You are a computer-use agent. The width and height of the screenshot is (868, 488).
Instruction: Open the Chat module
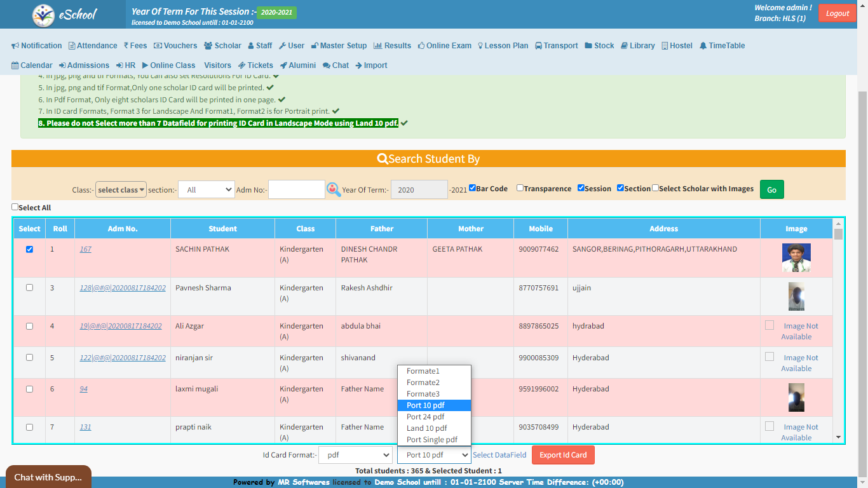pyautogui.click(x=336, y=65)
